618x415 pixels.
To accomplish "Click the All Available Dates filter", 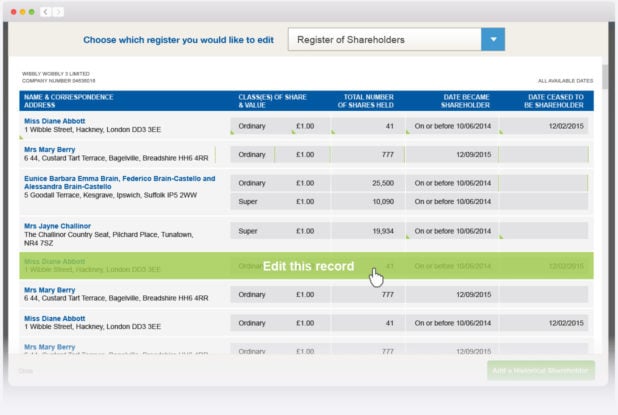I will pos(564,80).
